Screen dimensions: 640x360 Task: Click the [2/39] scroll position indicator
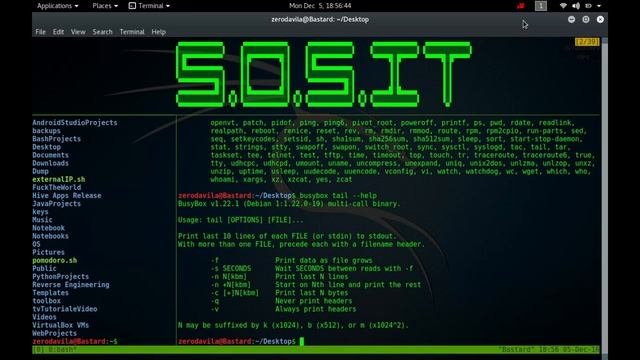[x=587, y=42]
